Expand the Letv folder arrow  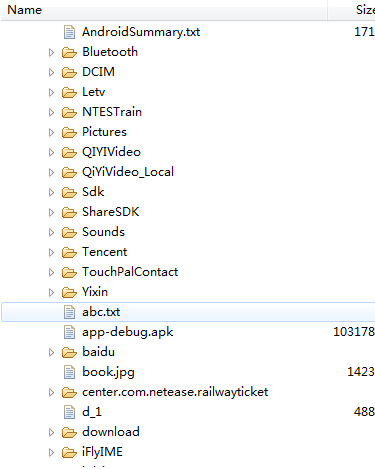click(51, 92)
